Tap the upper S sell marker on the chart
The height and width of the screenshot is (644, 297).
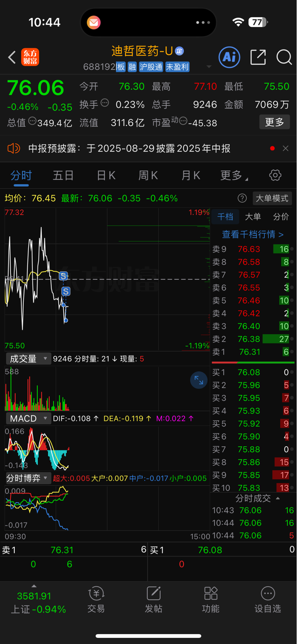63,276
